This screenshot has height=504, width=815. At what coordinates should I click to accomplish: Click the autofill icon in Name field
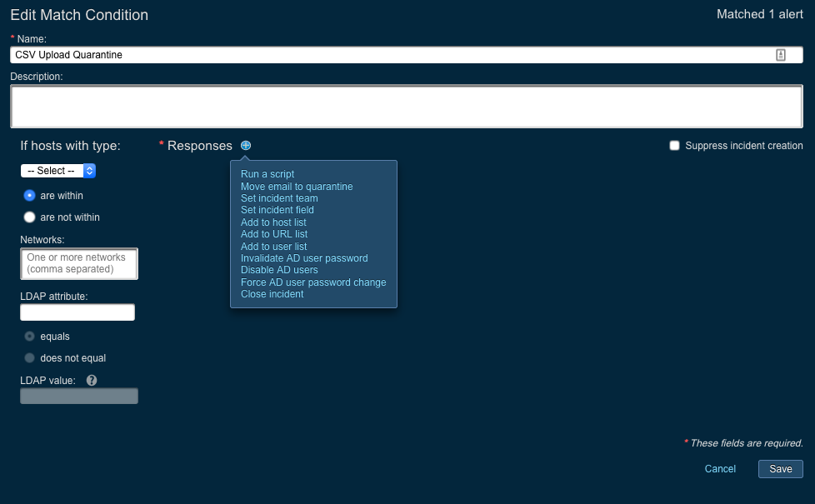781,55
